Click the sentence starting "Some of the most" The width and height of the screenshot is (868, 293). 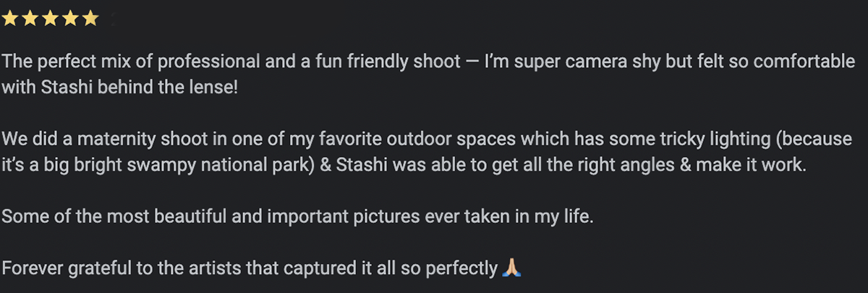pos(297,216)
